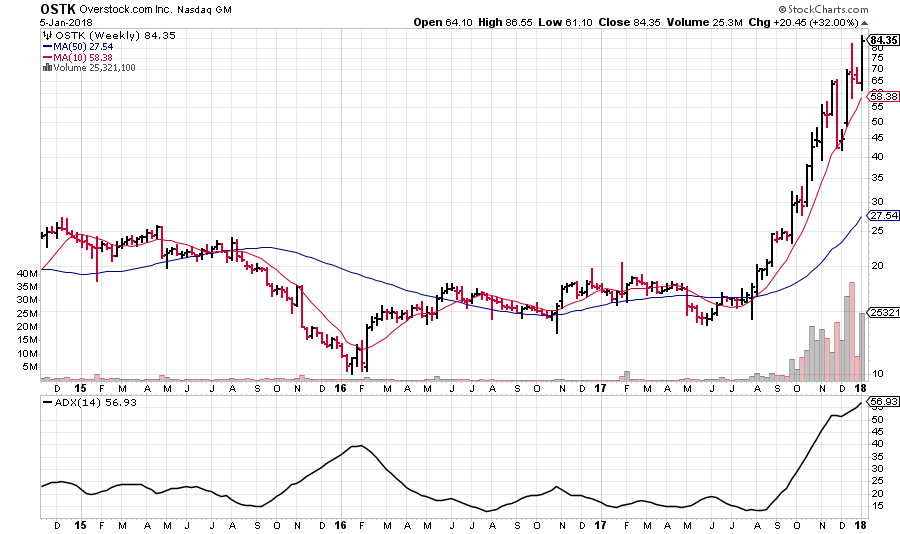Viewport: 900px width, 534px height.
Task: Select the black line swatch before ADX(14)
Action: tap(47, 403)
